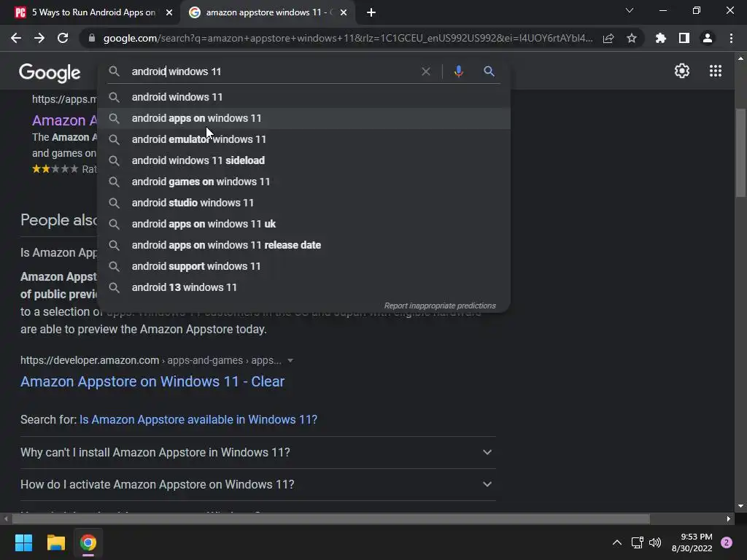
Task: Open the Chrome extensions puzzle icon
Action: click(x=660, y=38)
